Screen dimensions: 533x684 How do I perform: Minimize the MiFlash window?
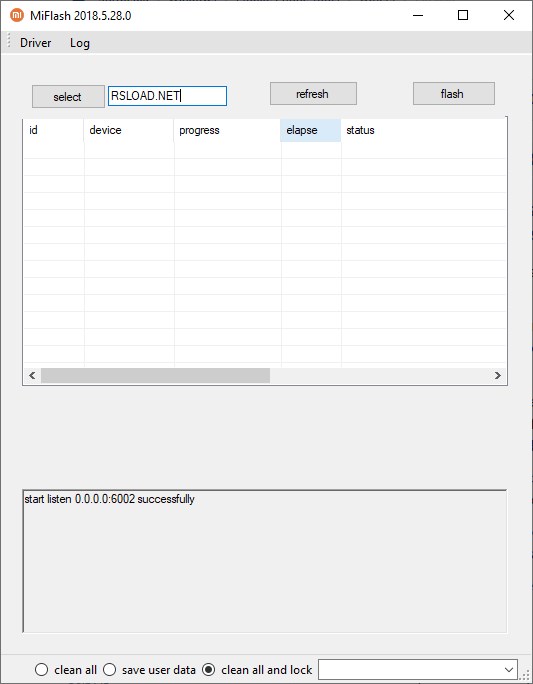point(418,16)
